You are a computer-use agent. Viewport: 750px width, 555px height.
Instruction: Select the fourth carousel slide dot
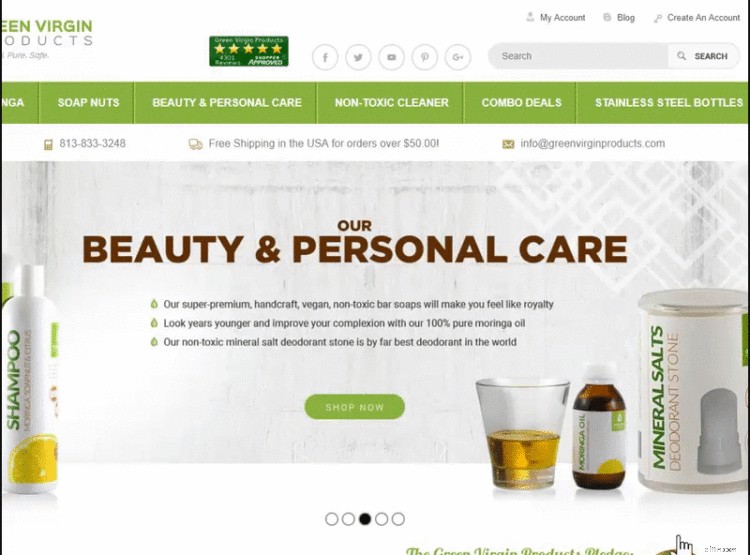(x=381, y=519)
